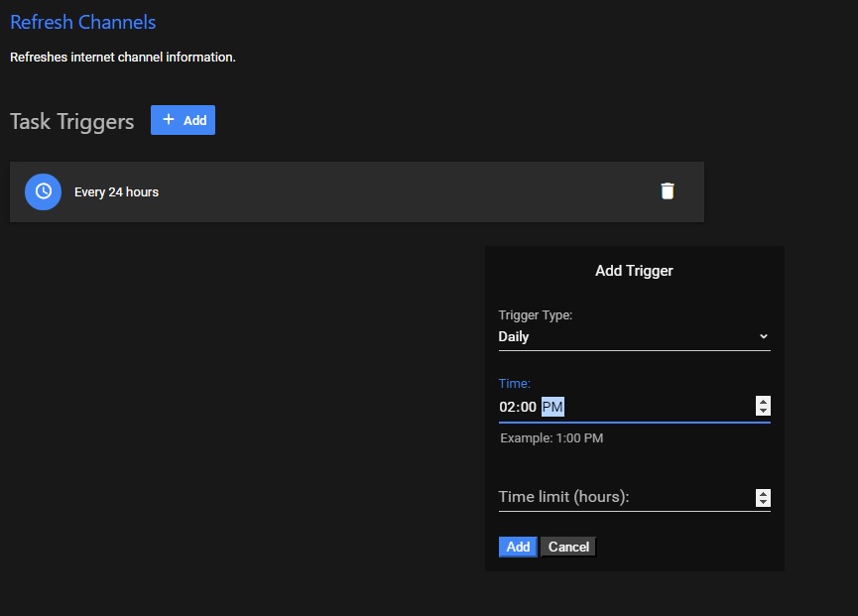Confirm the new trigger with dialog Add button
The height and width of the screenshot is (616, 858).
[x=518, y=547]
